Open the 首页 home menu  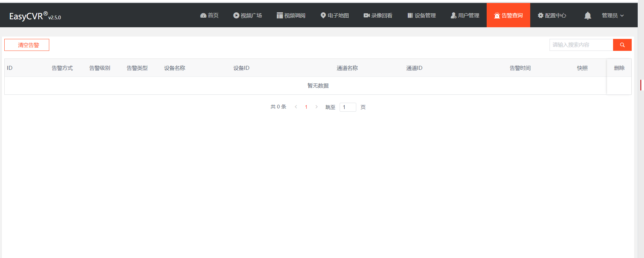coord(209,16)
